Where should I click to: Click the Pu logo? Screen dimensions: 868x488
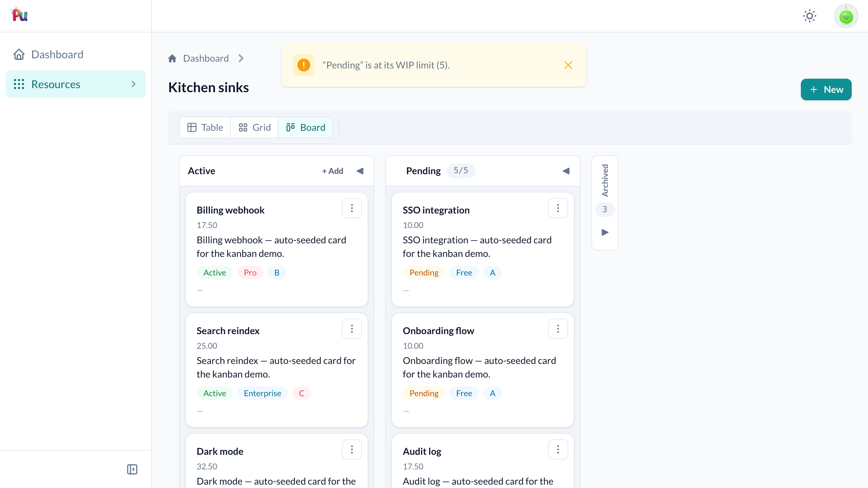[x=19, y=15]
